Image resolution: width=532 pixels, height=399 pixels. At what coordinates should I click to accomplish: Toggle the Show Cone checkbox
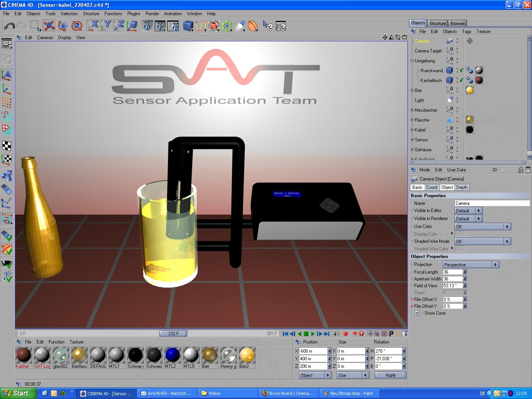[x=417, y=313]
